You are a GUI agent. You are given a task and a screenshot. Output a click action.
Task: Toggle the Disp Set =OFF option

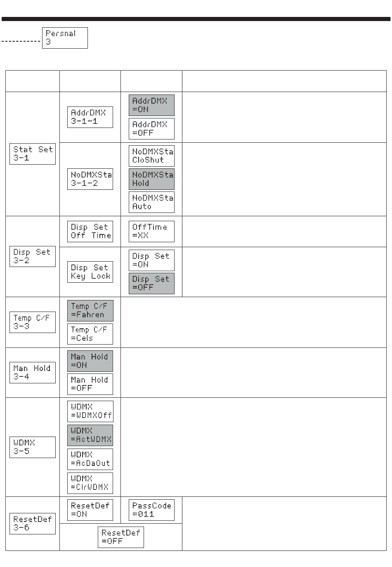tap(151, 283)
